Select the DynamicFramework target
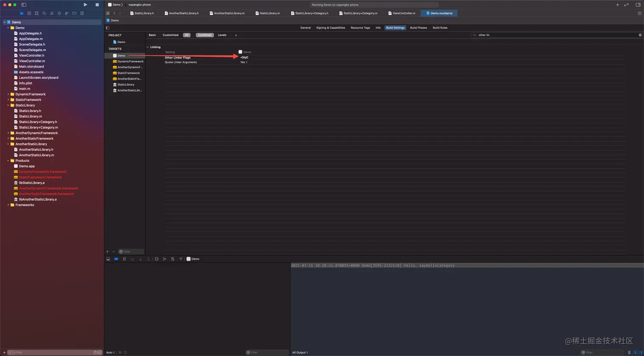644x356 pixels. pos(128,61)
